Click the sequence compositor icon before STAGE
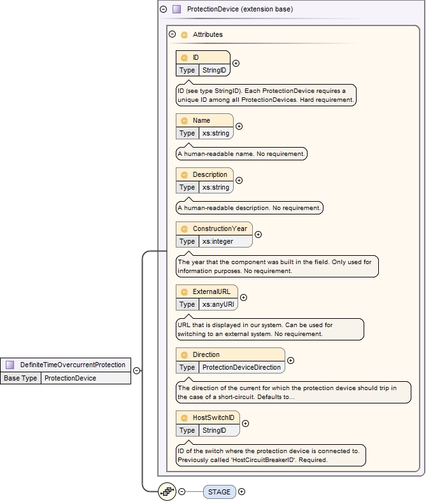 tap(167, 491)
